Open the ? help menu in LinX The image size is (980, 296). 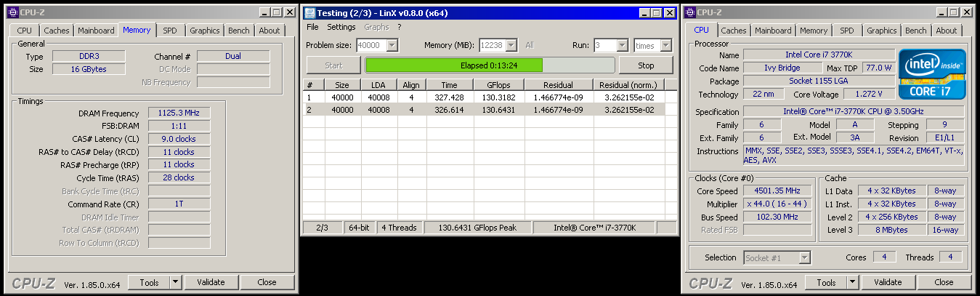coord(400,27)
